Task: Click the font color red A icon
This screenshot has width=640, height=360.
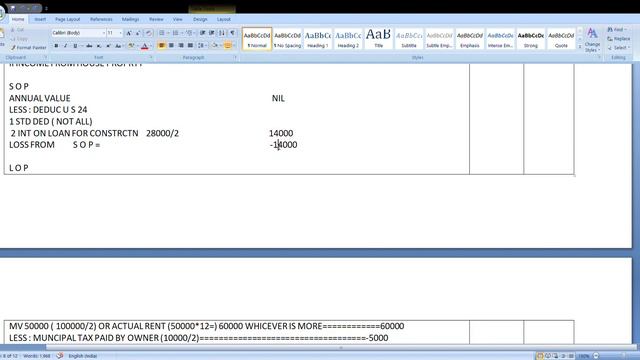Action: point(144,46)
